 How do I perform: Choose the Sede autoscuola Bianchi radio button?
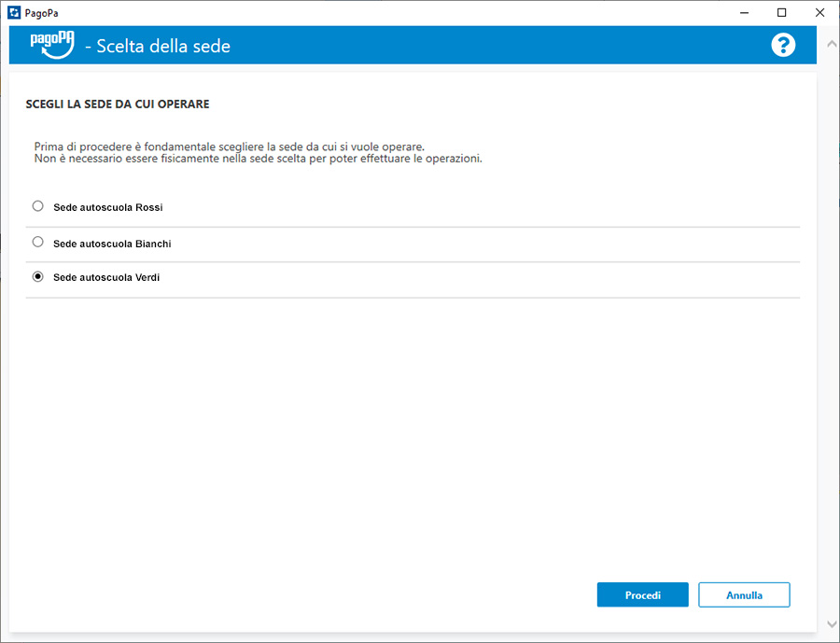click(x=38, y=242)
